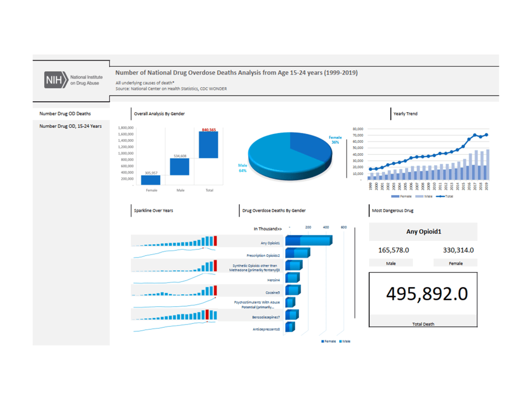
Task: Select the line sparkline in the Heroin4 row
Action: [x=174, y=278]
